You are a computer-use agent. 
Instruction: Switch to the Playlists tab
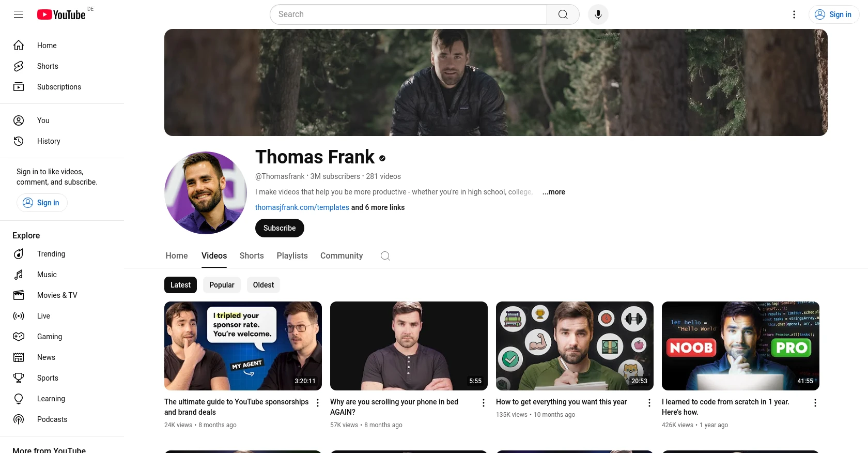pyautogui.click(x=292, y=256)
